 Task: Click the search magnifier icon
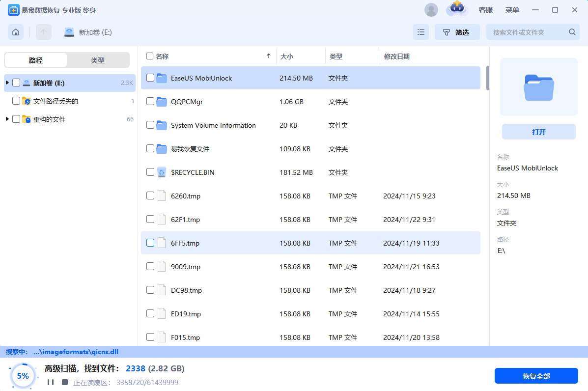pos(572,32)
